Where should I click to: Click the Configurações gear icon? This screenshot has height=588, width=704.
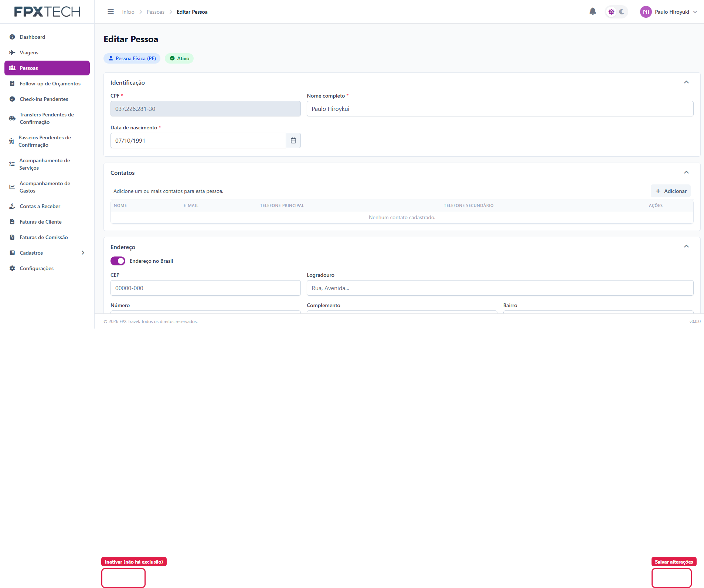coord(12,268)
